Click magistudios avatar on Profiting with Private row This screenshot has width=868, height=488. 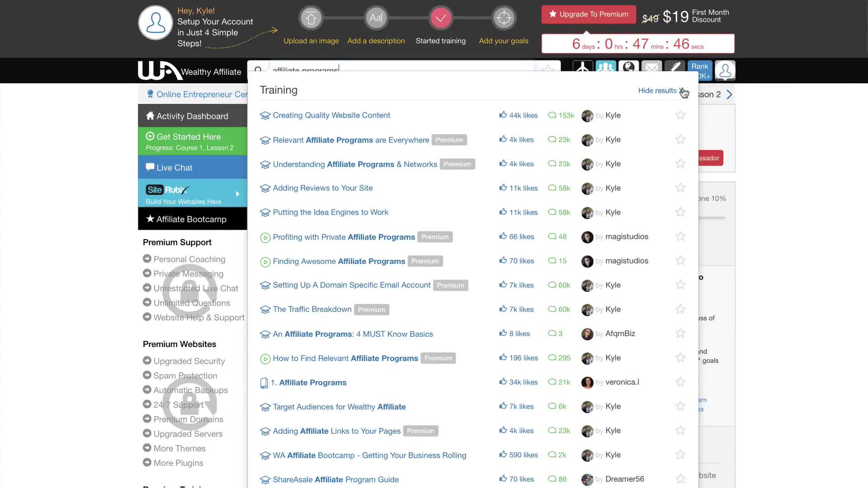coord(587,237)
